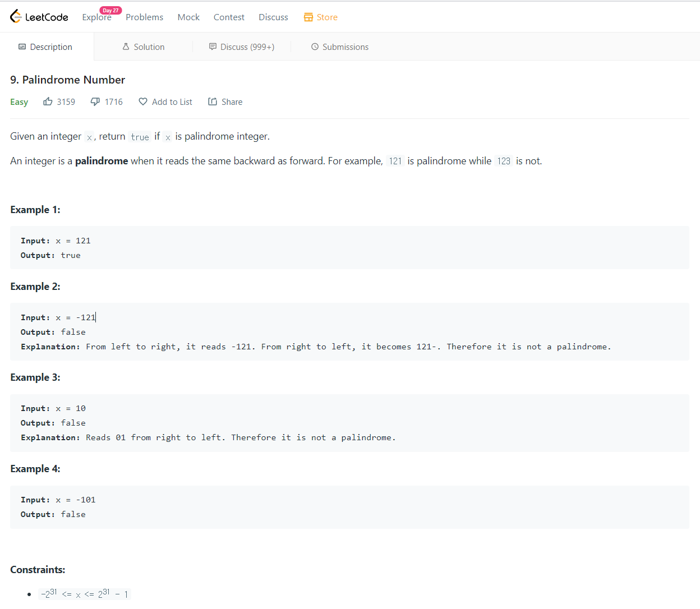The width and height of the screenshot is (700, 609).
Task: Click the Share icon
Action: click(213, 101)
